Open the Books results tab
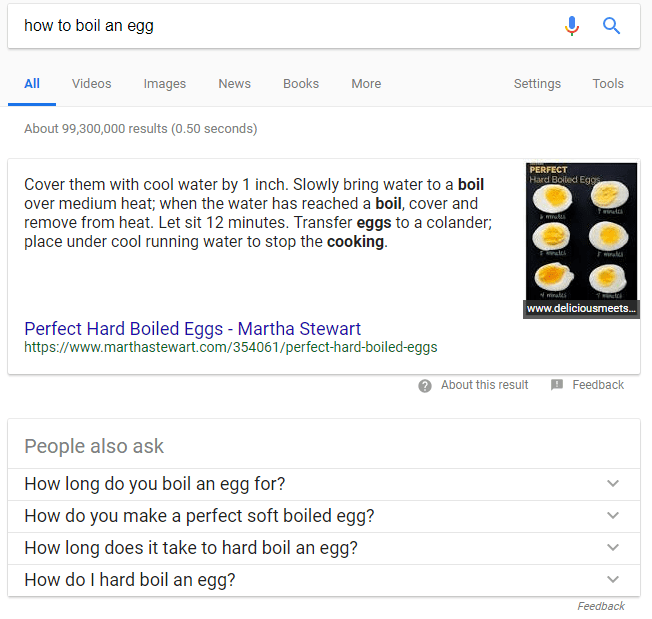 point(301,84)
